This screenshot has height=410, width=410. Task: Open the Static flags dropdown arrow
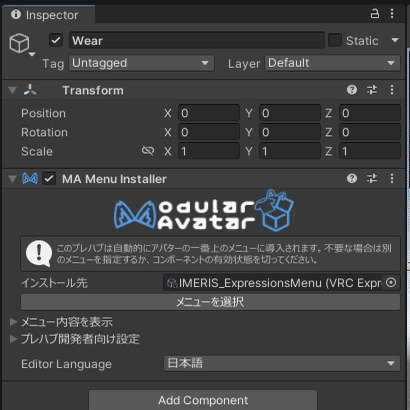(395, 40)
